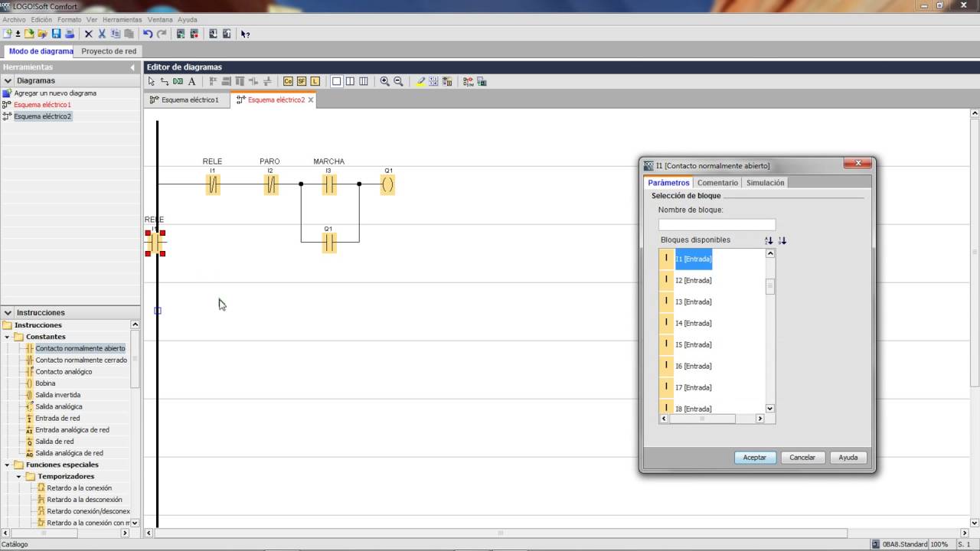Transfer PC to LOGO! download icon

coord(214,34)
